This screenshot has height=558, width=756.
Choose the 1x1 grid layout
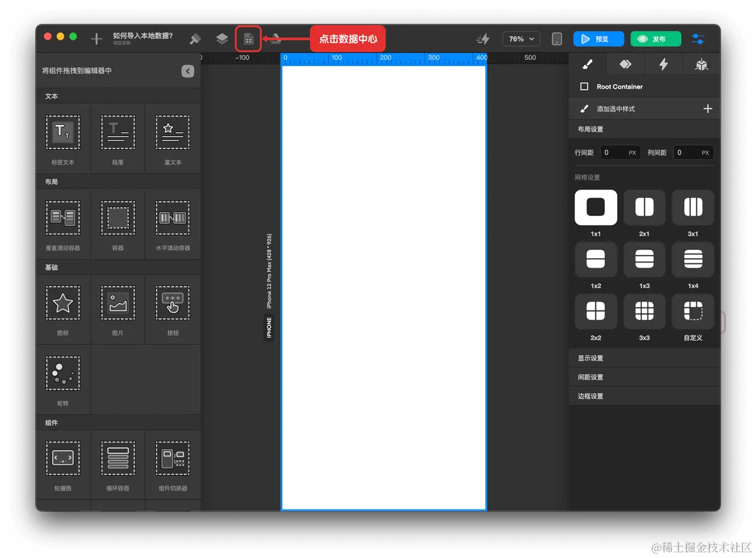(596, 207)
